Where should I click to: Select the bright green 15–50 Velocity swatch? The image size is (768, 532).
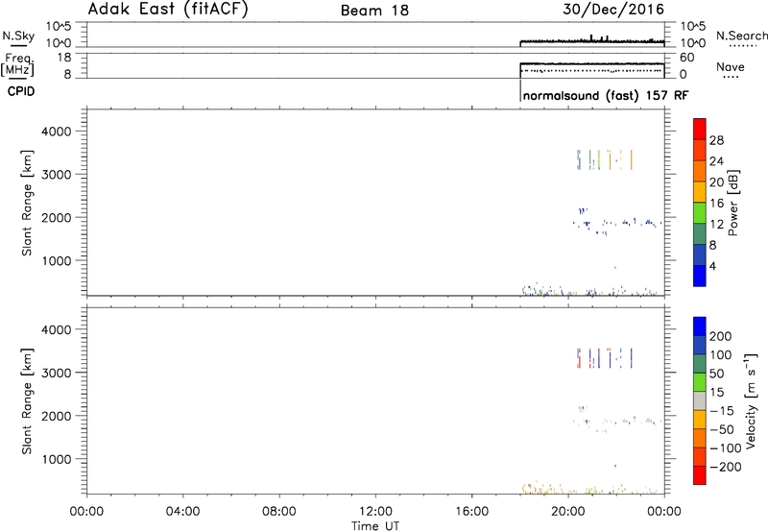click(700, 382)
